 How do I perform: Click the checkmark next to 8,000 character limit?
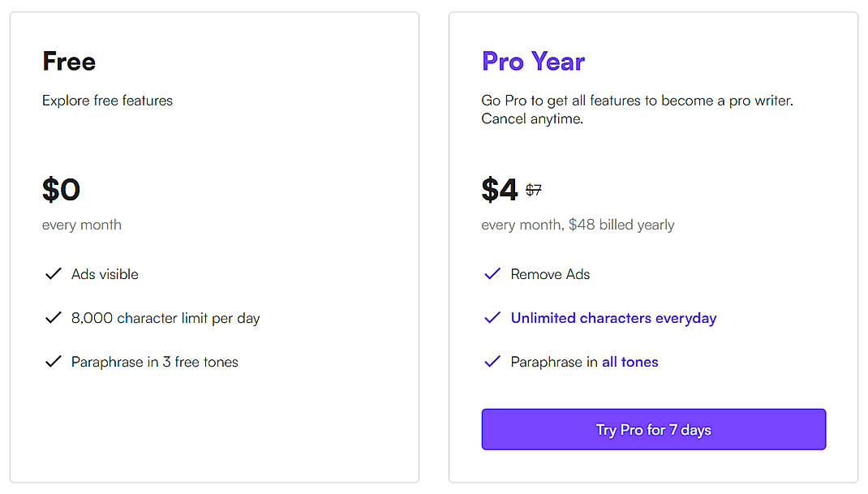point(54,318)
